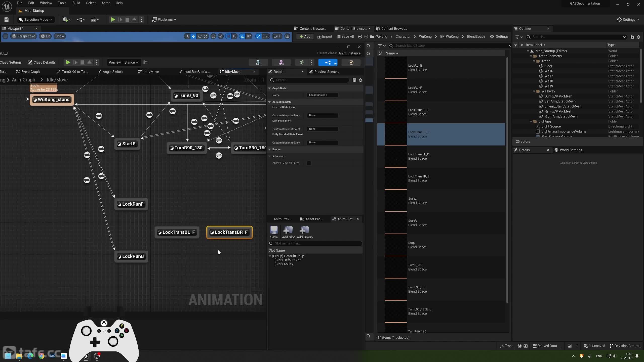This screenshot has height=362, width=644.
Task: Open the quick add content icon
Action: tap(67, 20)
